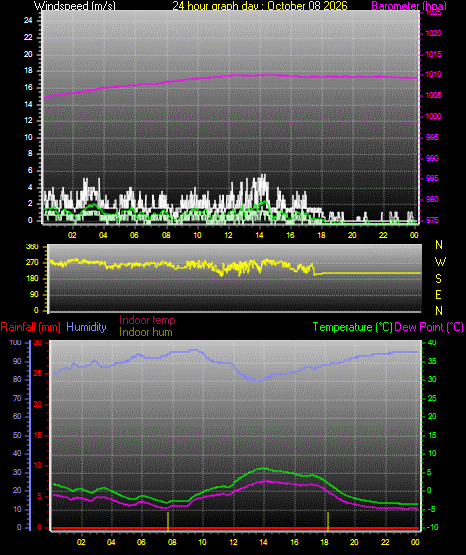Click the "W" compass letter
466x555 pixels.
tap(440, 262)
